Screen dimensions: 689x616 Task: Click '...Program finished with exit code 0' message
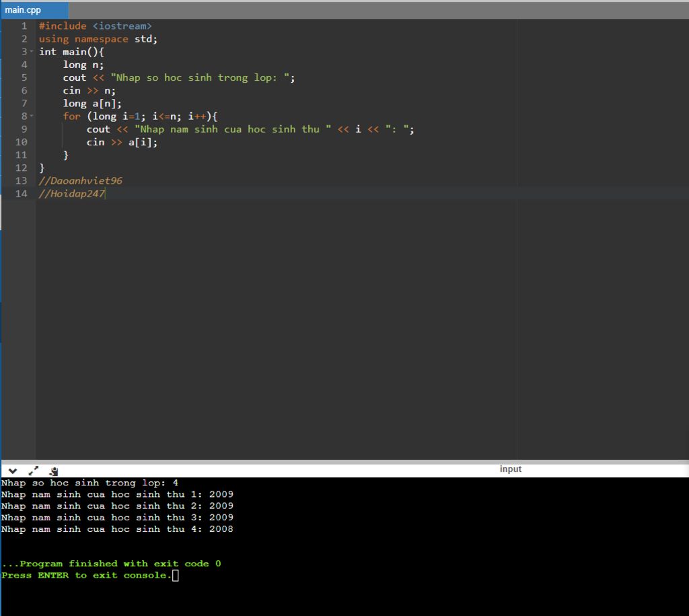click(111, 563)
